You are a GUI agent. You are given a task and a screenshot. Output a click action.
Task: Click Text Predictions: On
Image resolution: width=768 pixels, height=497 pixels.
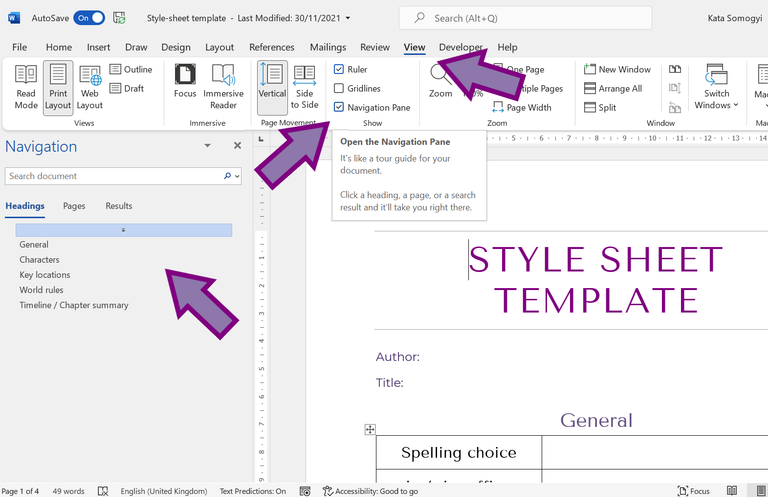coord(253,491)
